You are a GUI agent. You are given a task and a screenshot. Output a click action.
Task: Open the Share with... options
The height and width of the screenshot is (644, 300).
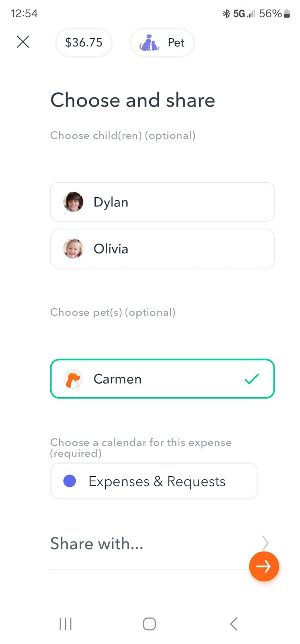point(97,544)
